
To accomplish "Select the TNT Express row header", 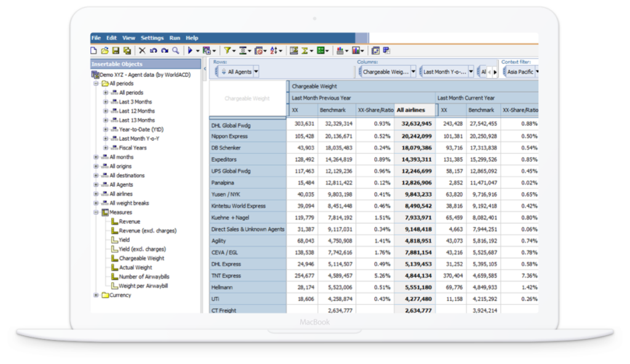I will [226, 275].
